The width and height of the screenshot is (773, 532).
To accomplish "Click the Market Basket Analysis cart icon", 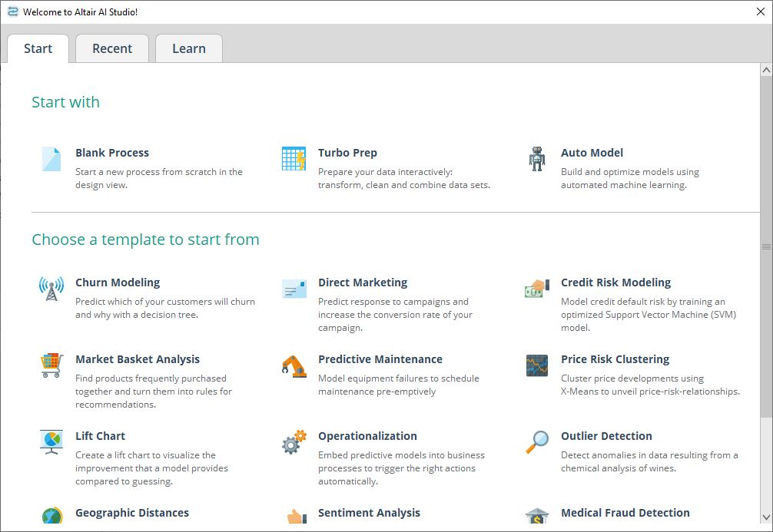I will (51, 365).
